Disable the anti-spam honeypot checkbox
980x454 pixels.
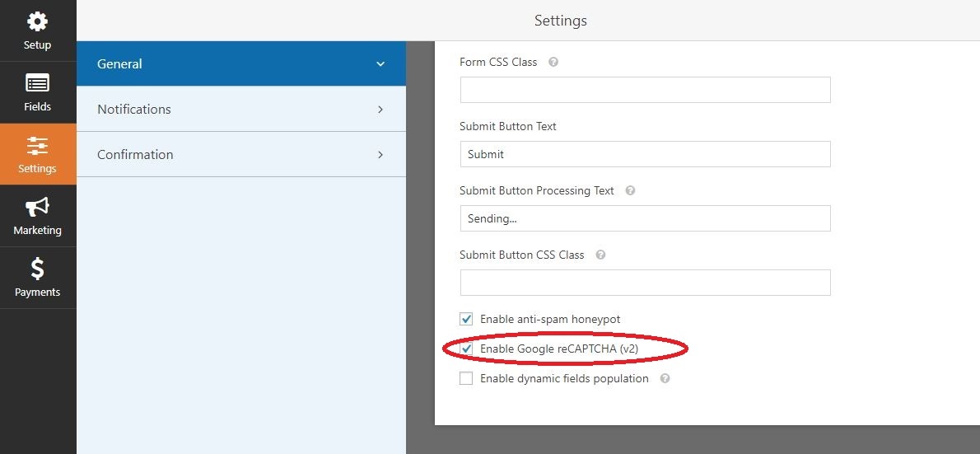[x=466, y=319]
